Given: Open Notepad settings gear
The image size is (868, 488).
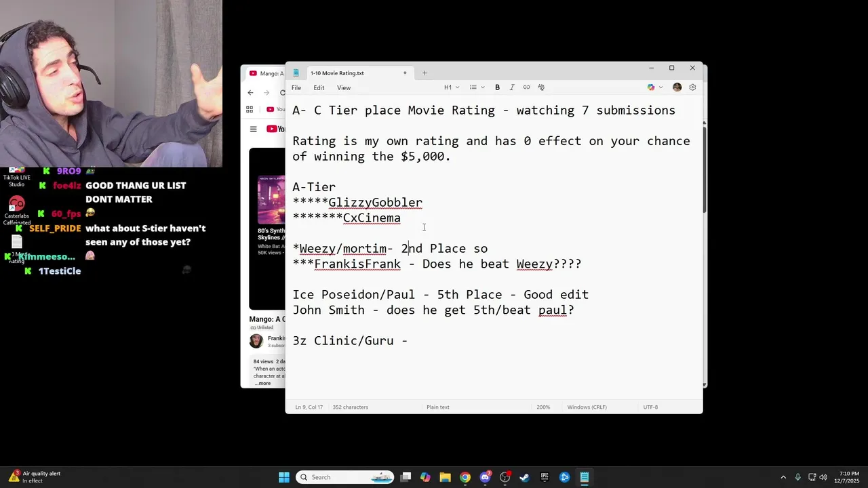Looking at the screenshot, I should [692, 87].
